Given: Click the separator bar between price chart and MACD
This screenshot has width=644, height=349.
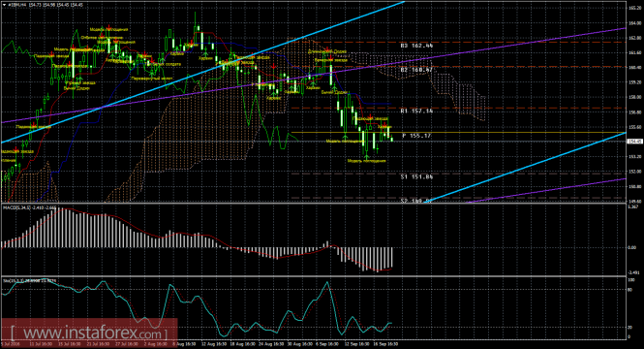Looking at the screenshot, I should pyautogui.click(x=313, y=203).
